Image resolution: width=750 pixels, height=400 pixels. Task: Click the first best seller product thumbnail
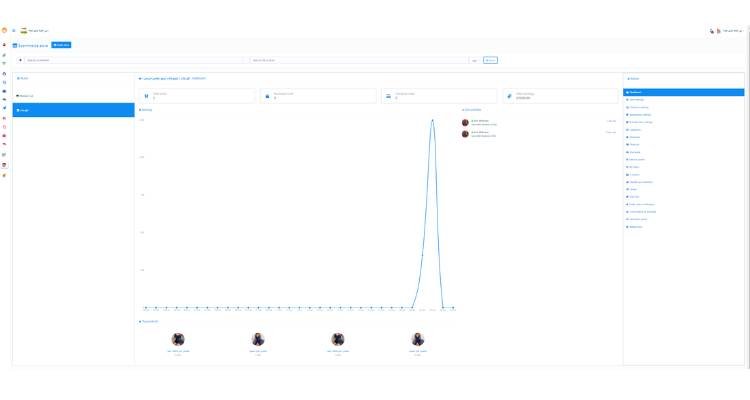tap(178, 340)
